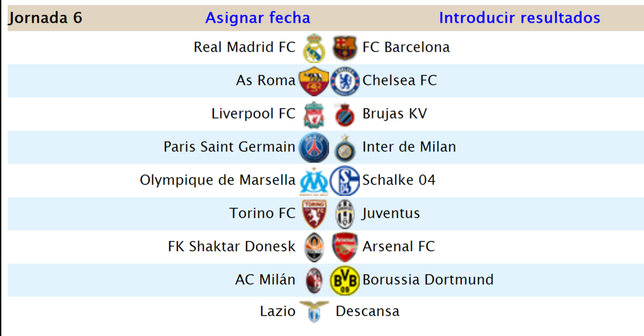This screenshot has width=644, height=336.
Task: Select the Olympique de Marsella logo
Action: [314, 181]
